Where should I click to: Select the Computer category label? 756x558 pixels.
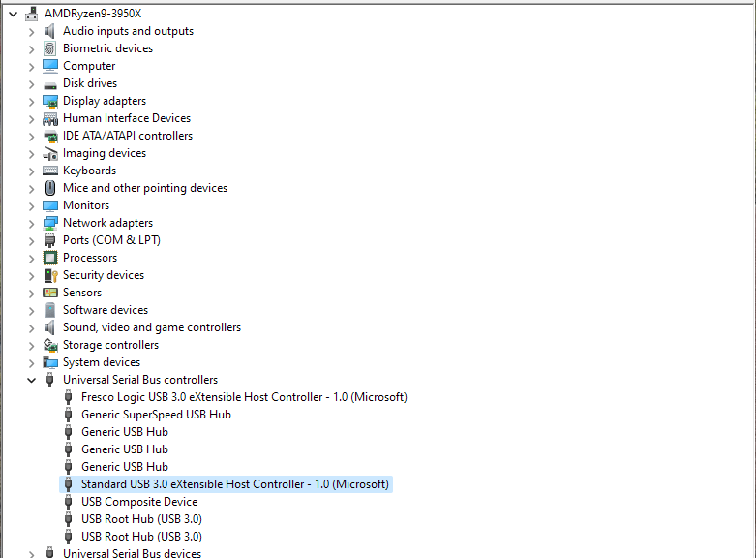(x=89, y=66)
